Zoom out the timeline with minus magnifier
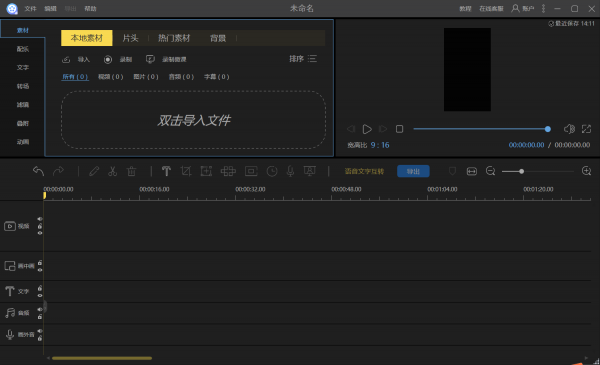Viewport: 600px width, 365px height. [490, 171]
